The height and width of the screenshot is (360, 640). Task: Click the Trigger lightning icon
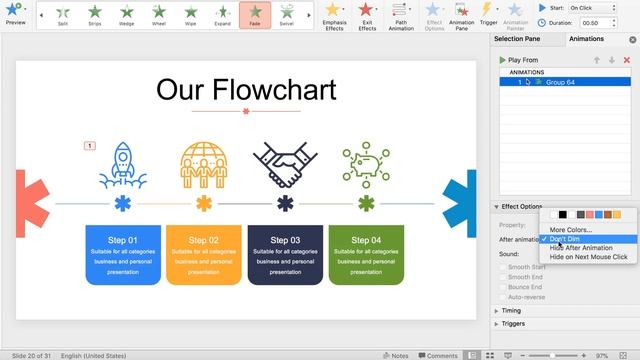tap(487, 10)
